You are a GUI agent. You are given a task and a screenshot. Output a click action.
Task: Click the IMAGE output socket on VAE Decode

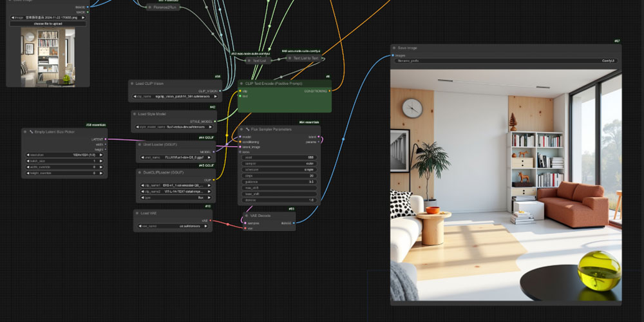click(x=294, y=223)
